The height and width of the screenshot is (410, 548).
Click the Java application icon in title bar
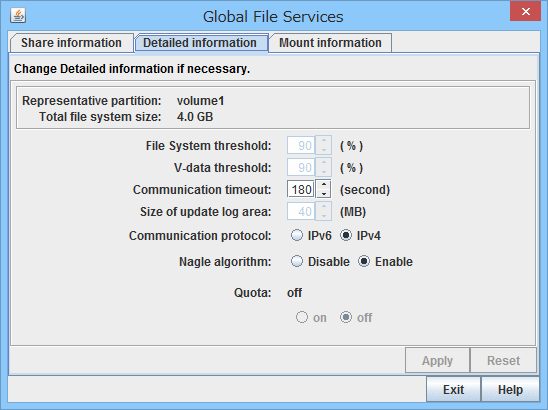click(x=18, y=15)
